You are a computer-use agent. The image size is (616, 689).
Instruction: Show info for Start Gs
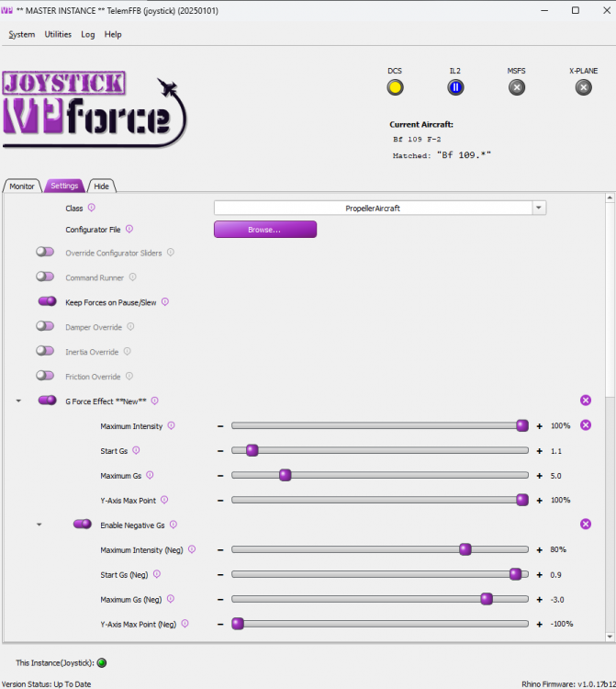(136, 450)
